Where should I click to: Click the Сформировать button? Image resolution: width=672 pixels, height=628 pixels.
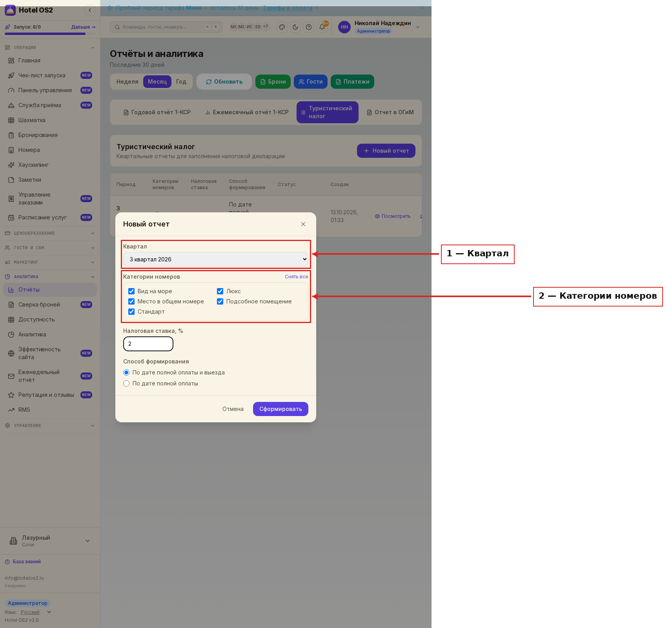click(x=280, y=409)
